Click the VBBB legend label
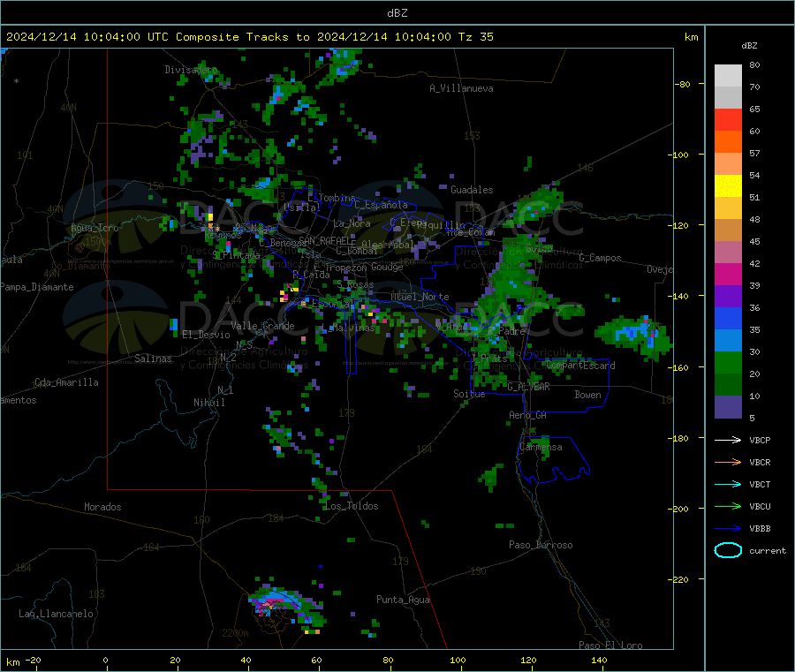The height and width of the screenshot is (672, 795). click(760, 528)
